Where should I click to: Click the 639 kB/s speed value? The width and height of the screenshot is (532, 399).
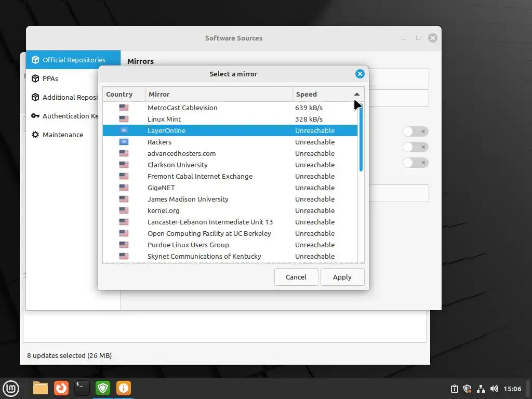click(309, 108)
